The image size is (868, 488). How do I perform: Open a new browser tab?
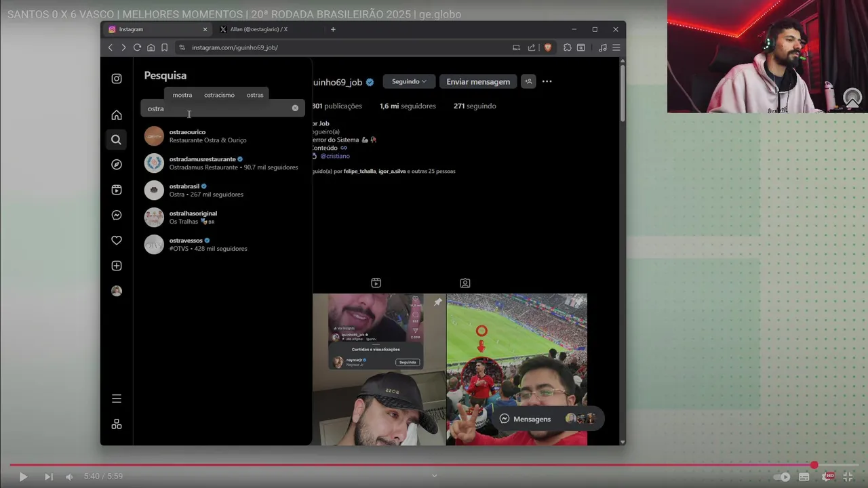[333, 29]
